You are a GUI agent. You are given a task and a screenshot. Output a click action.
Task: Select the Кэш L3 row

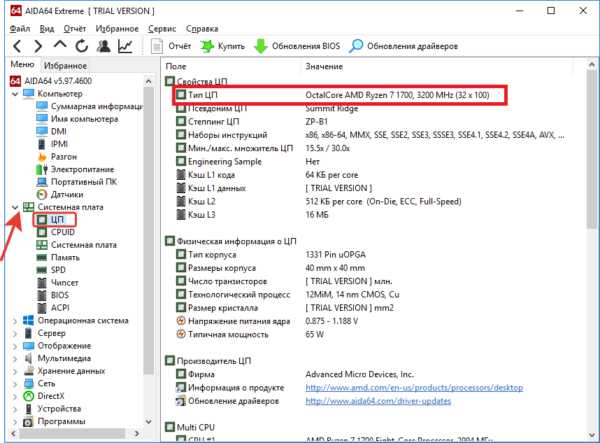pos(252,215)
